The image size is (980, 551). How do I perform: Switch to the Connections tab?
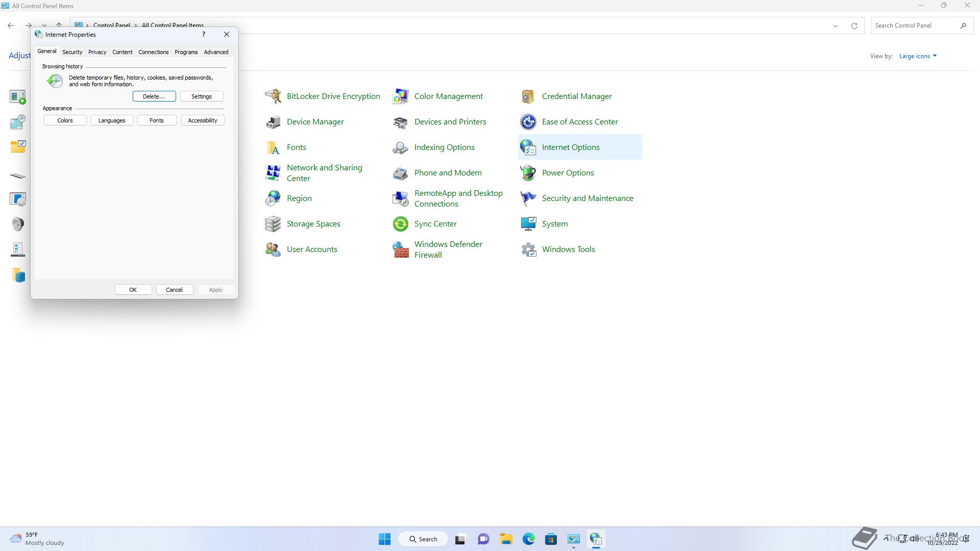[x=153, y=52]
